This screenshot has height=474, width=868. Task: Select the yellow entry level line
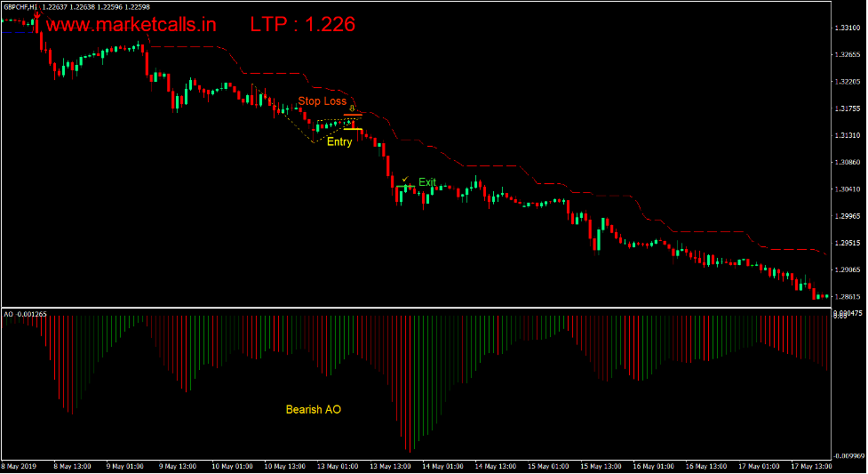tap(353, 130)
